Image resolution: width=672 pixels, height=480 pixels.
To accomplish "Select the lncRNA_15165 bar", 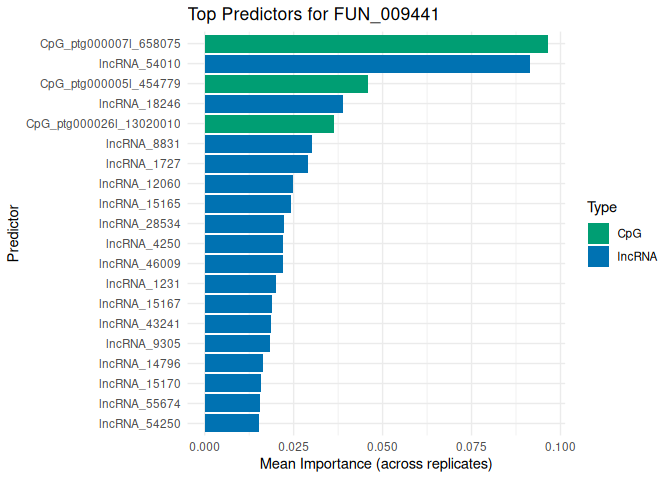I will click(x=247, y=204).
